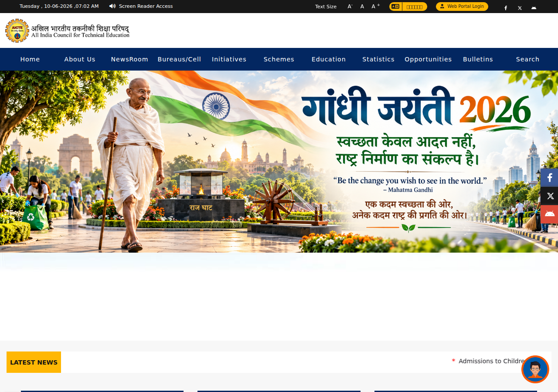Open the Bureaus/Cell menu
558x392 pixels.
tap(179, 59)
